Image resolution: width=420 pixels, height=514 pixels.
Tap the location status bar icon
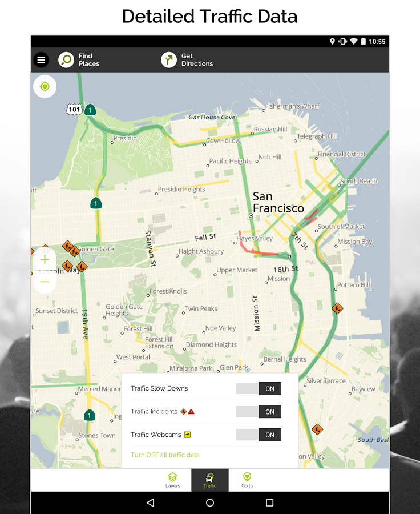point(332,41)
